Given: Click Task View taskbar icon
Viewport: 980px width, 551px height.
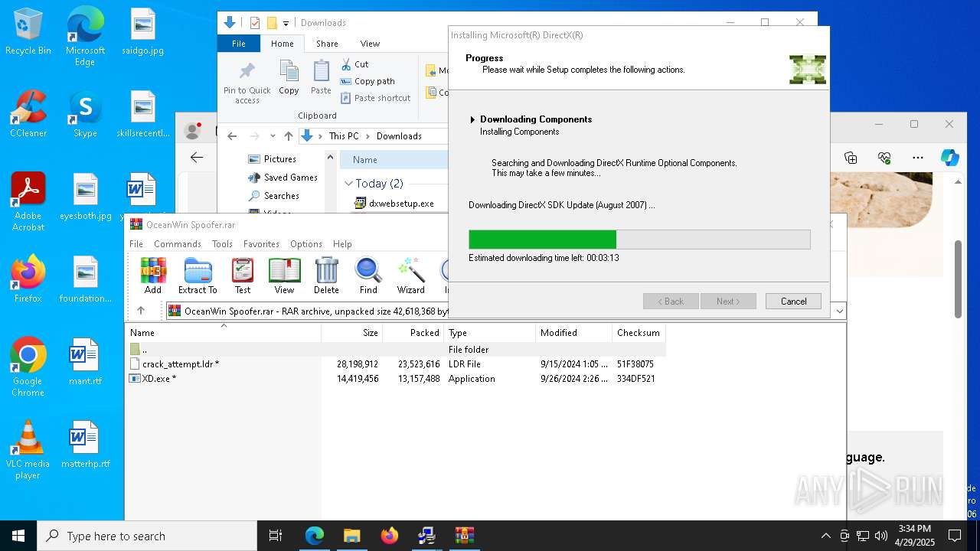Looking at the screenshot, I should pos(276,536).
